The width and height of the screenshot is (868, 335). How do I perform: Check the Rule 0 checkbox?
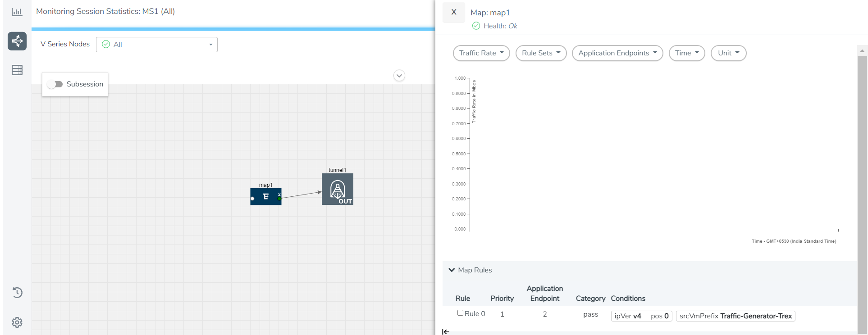pyautogui.click(x=460, y=313)
